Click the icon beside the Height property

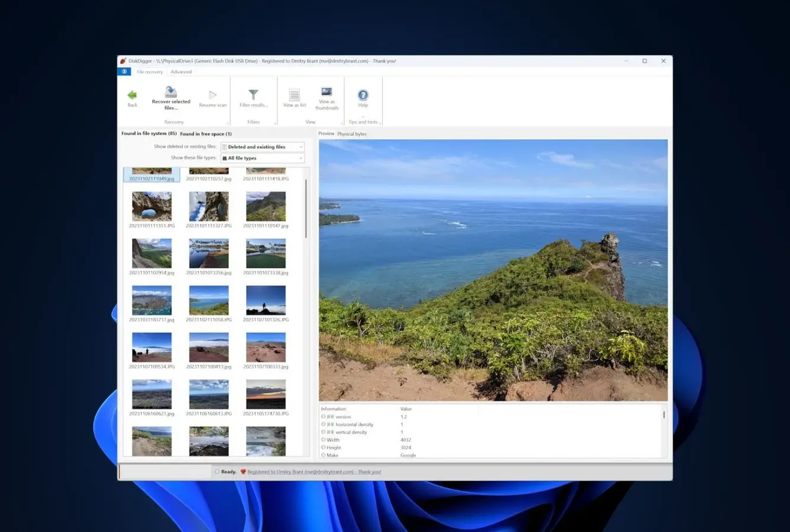(x=323, y=447)
